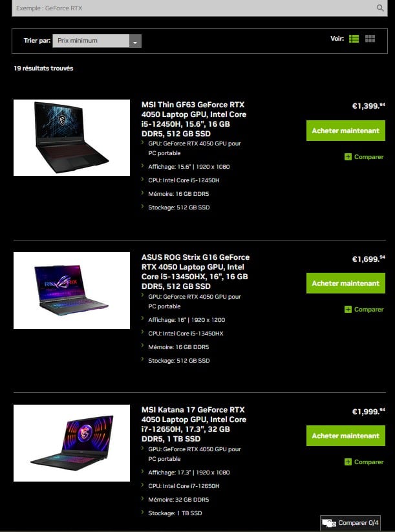Buy the MSI Thin GF63 now
This screenshot has height=532, width=395.
pos(345,131)
